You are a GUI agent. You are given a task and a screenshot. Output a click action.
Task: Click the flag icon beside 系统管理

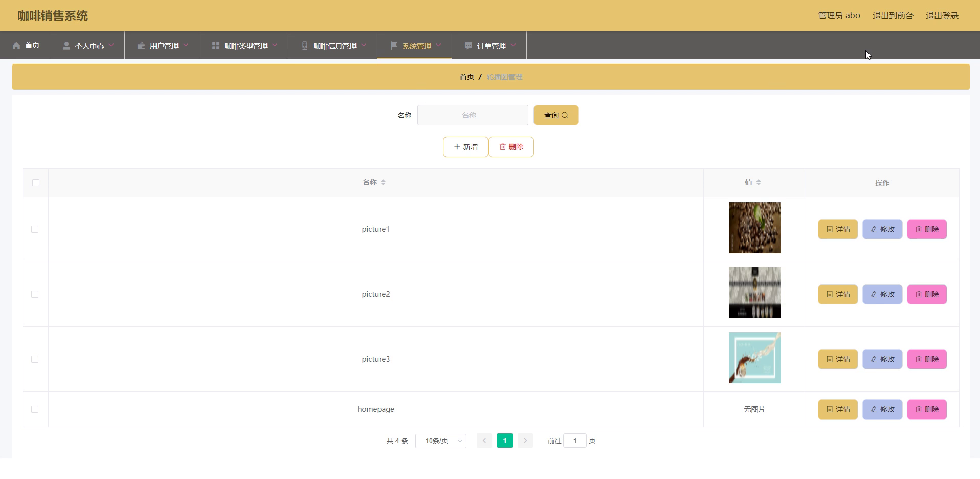tap(394, 46)
